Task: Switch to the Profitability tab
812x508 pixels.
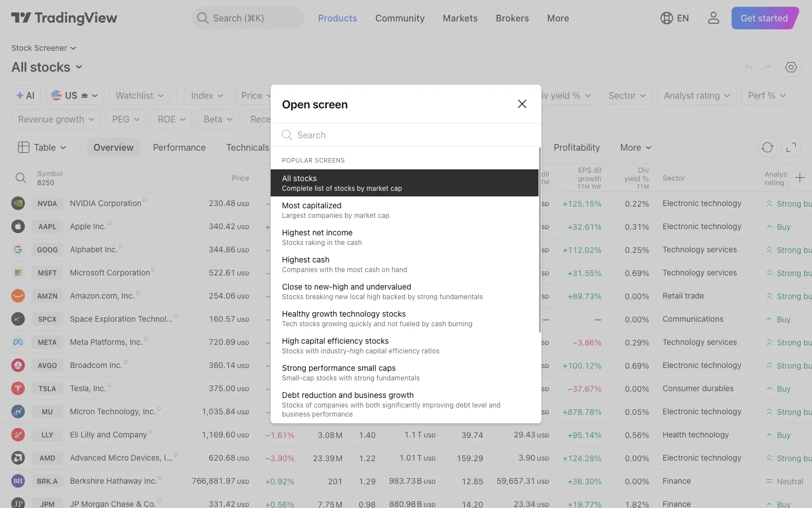Action: [x=577, y=147]
